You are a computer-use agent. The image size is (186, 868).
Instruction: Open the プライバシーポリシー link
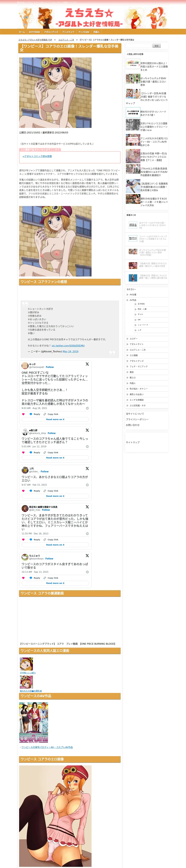tap(137, 420)
